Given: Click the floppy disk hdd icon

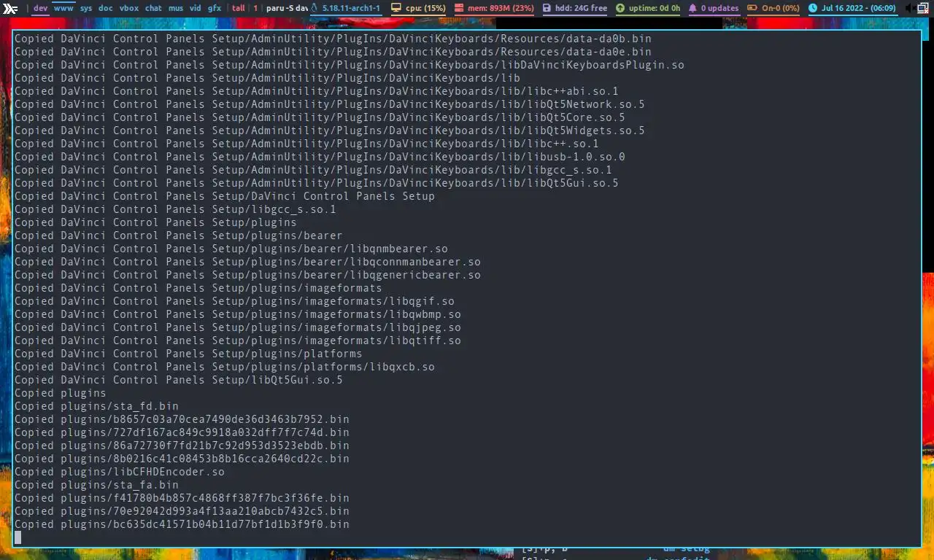Looking at the screenshot, I should pyautogui.click(x=547, y=9).
